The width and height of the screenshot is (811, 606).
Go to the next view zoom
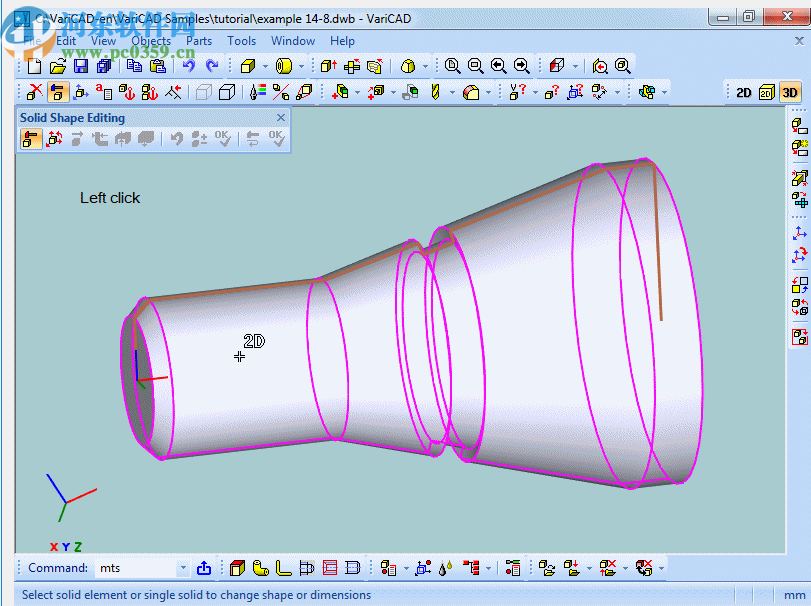[521, 66]
